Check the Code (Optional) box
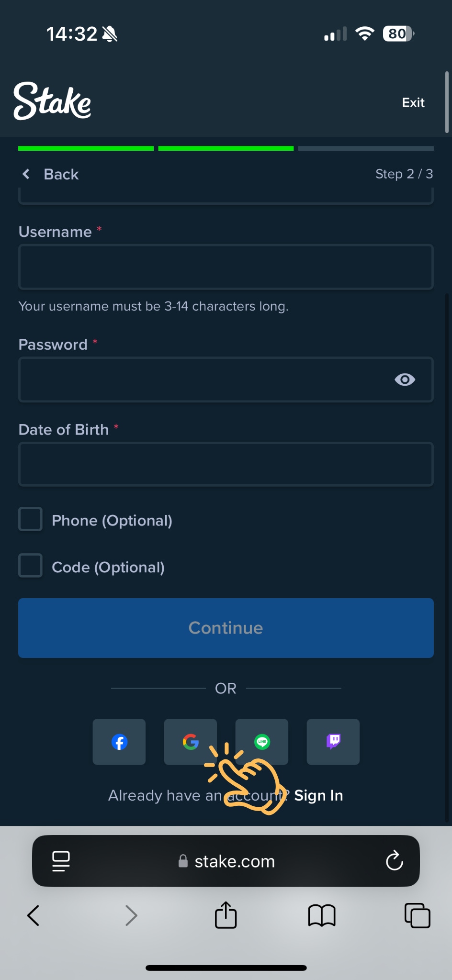452x980 pixels. point(30,565)
